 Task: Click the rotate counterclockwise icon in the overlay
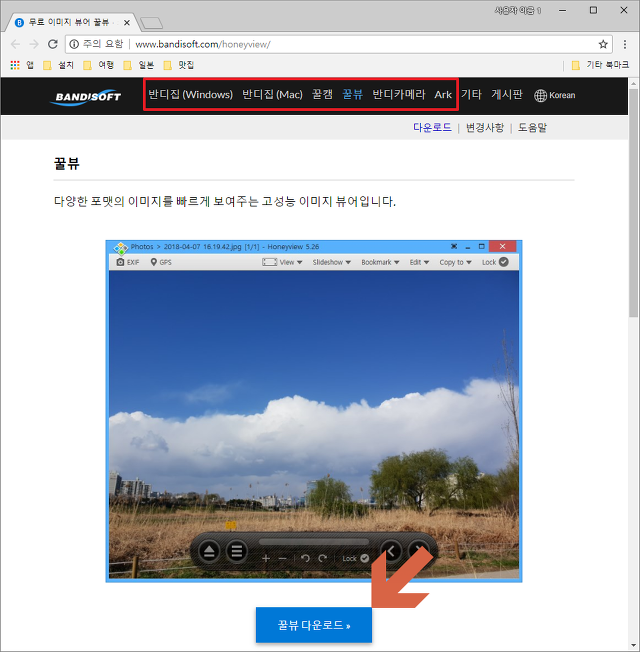[305, 558]
